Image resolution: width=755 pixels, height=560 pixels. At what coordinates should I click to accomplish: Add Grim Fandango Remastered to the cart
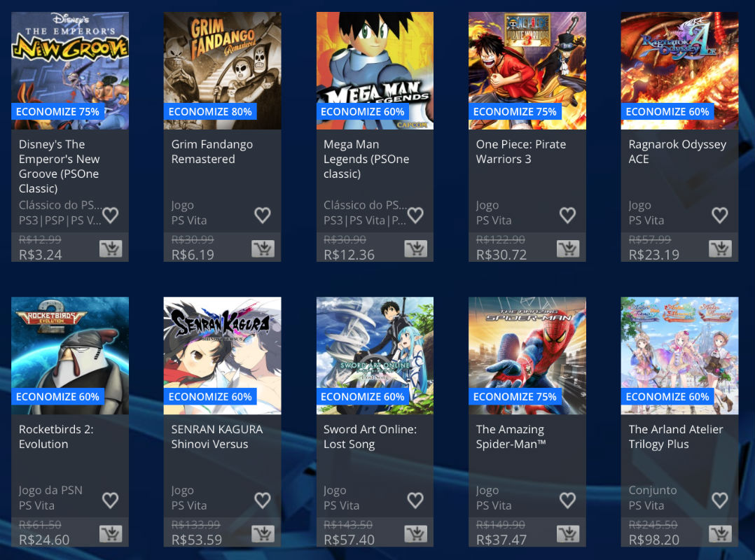point(263,248)
